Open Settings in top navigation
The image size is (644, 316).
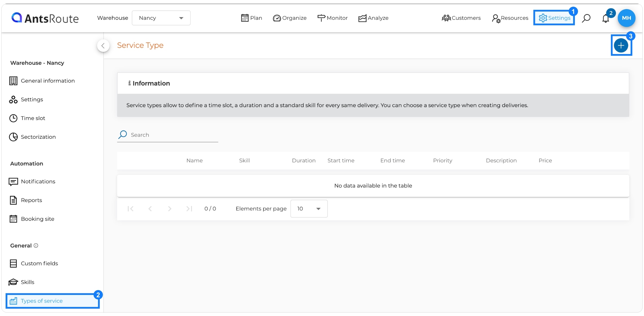pyautogui.click(x=554, y=18)
